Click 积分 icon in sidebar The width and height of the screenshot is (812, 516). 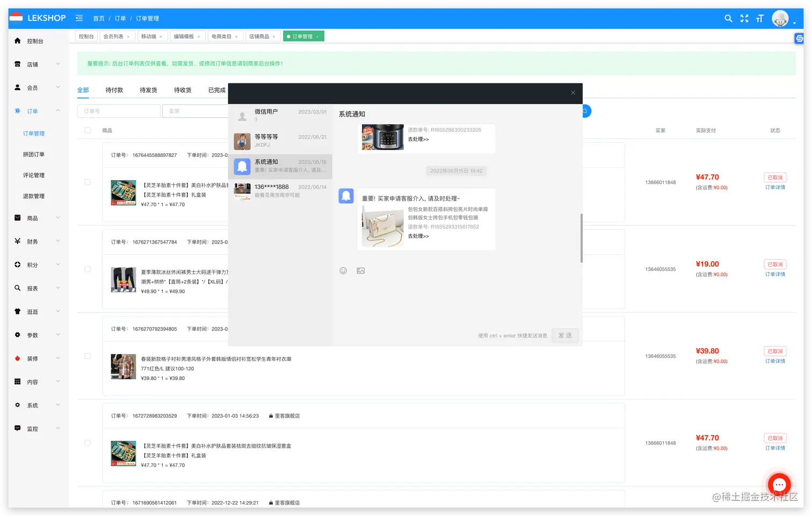pyautogui.click(x=17, y=265)
